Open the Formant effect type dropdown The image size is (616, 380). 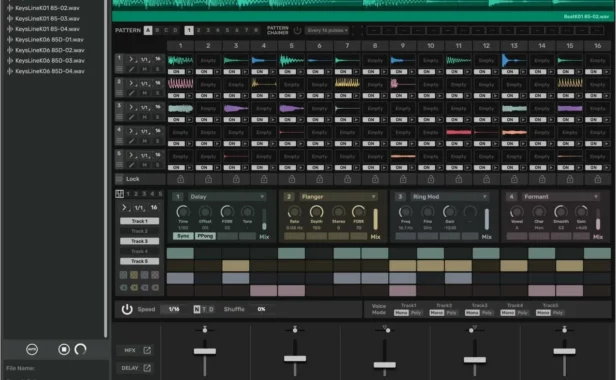click(x=561, y=196)
